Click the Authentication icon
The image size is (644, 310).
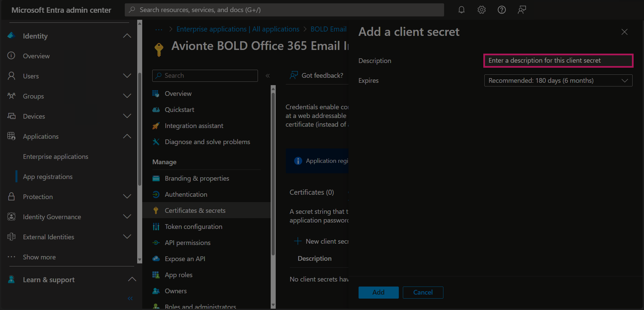(156, 194)
